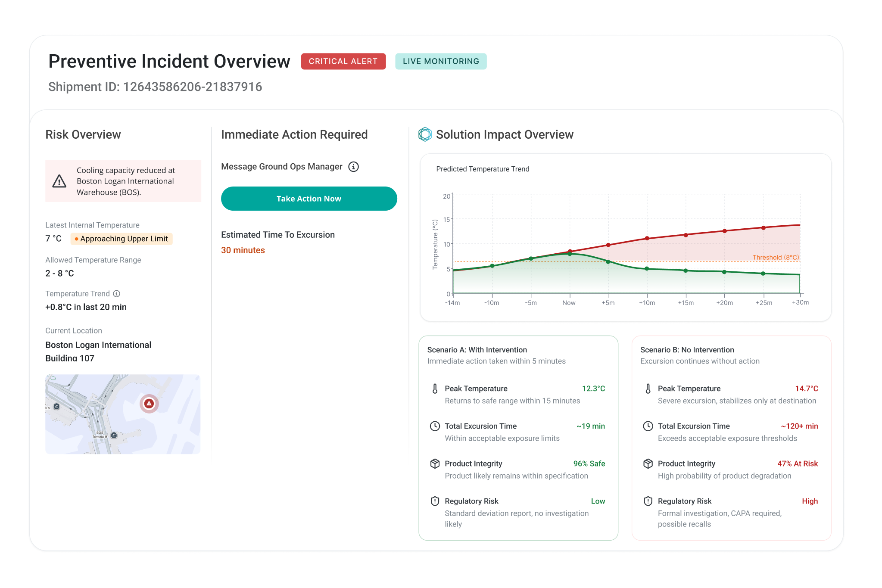882x588 pixels.
Task: Click the green data point at Now
Action: pos(570,254)
